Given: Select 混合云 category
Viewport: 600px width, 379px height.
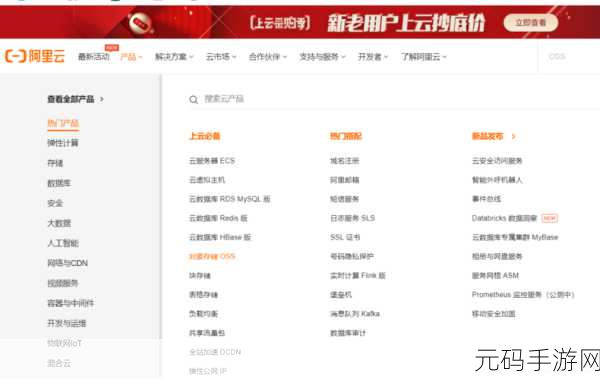Looking at the screenshot, I should [x=59, y=363].
